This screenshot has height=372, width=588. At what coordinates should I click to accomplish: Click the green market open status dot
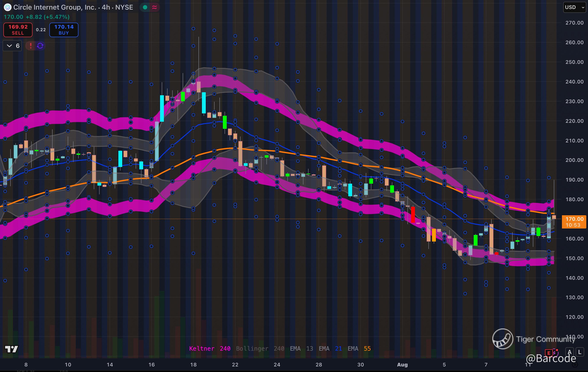click(x=145, y=7)
